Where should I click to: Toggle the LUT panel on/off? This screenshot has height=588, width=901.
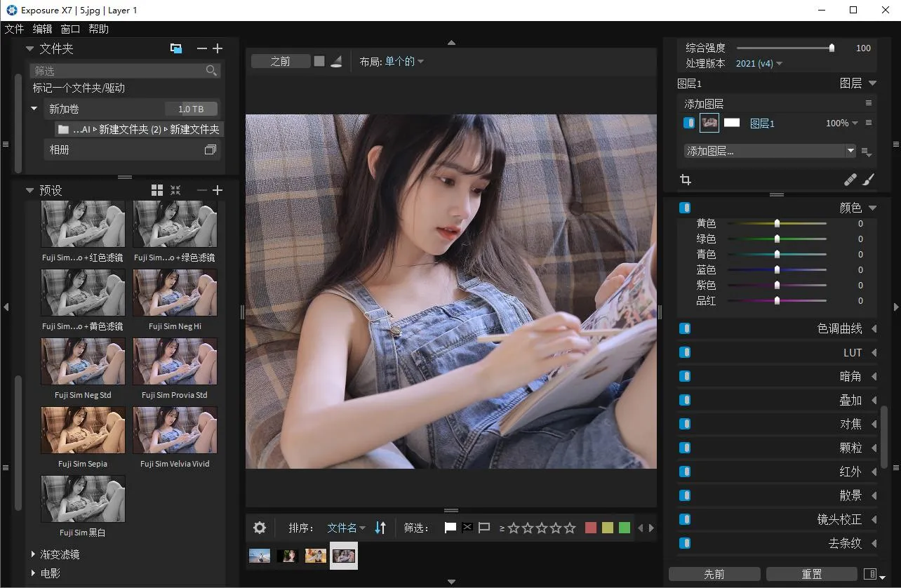[685, 352]
